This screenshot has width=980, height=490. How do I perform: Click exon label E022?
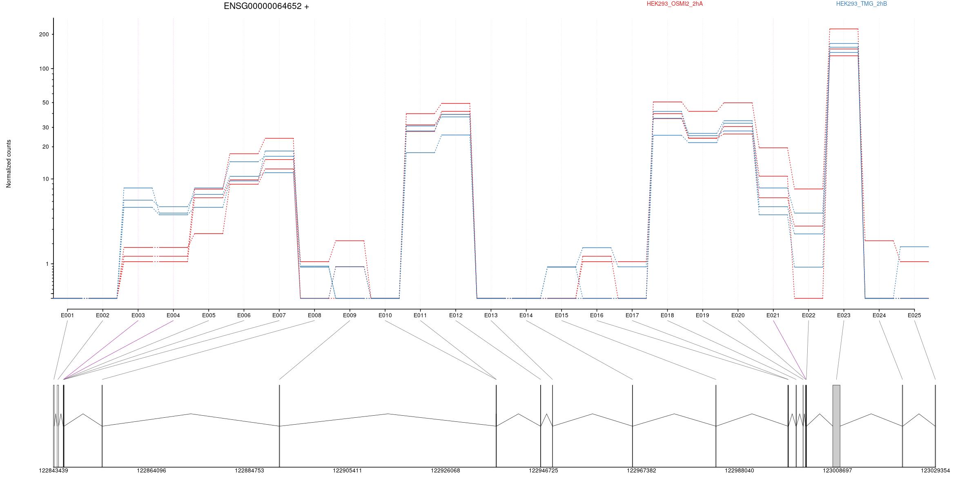[808, 315]
